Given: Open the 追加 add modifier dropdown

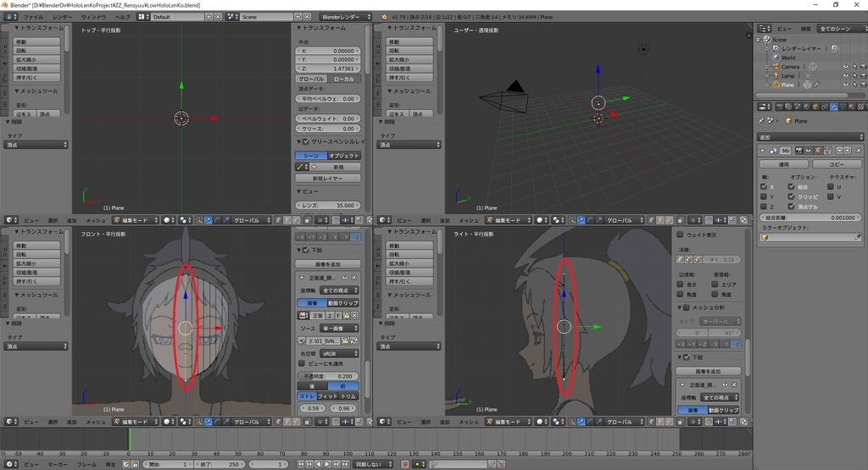Looking at the screenshot, I should point(810,136).
